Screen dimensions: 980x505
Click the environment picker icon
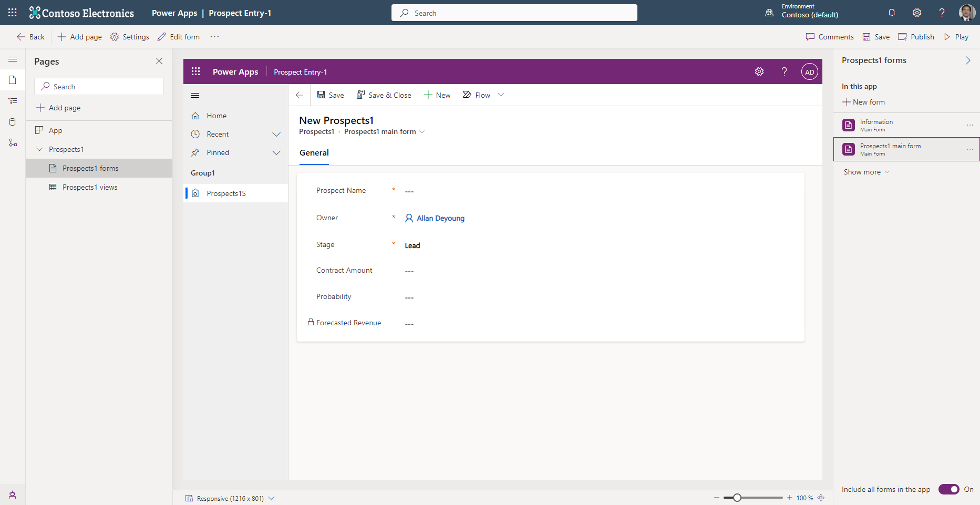(769, 13)
